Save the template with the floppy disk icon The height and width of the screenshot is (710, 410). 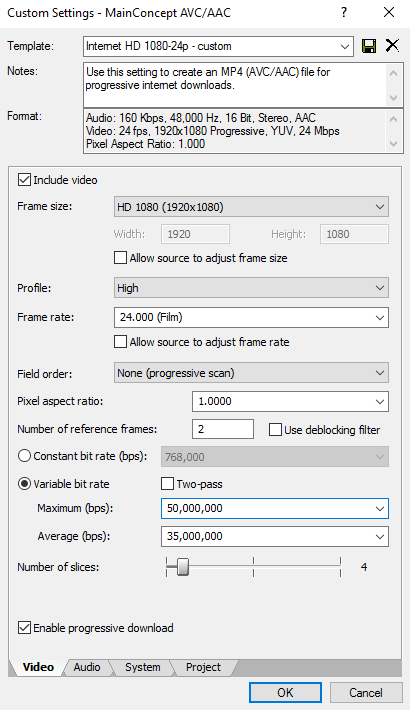pos(369,46)
